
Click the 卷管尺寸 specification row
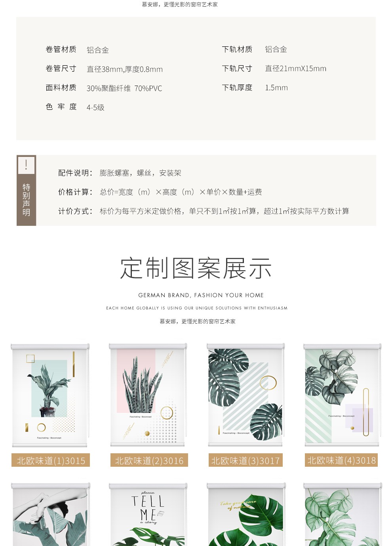(104, 69)
